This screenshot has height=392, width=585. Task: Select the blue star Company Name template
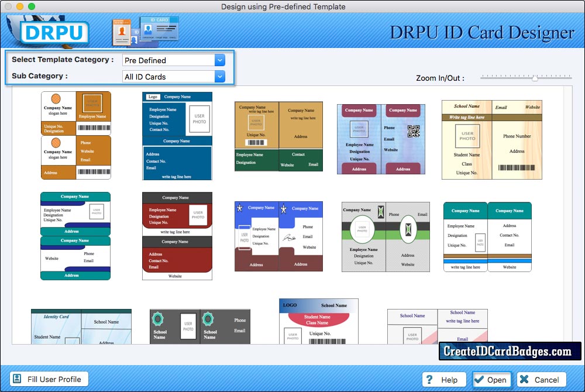[x=278, y=236]
